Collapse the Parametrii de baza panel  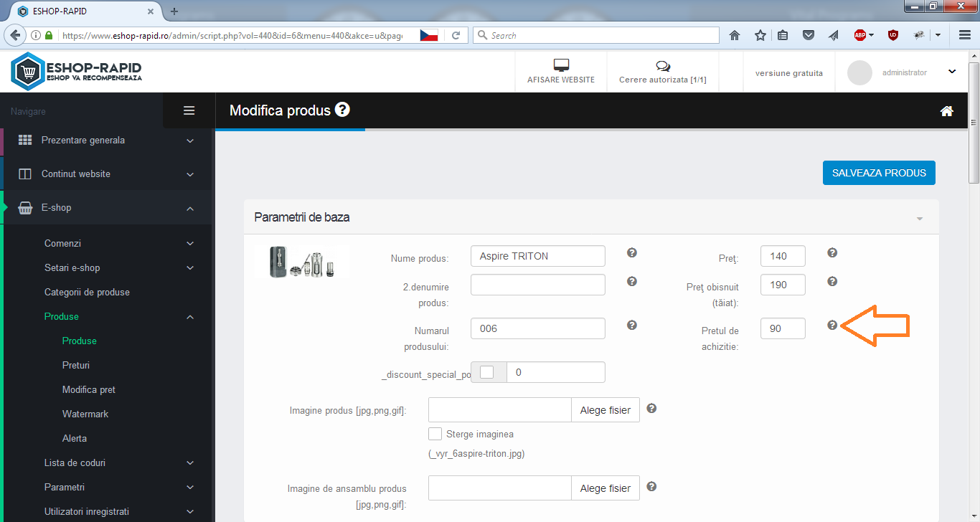coord(920,218)
